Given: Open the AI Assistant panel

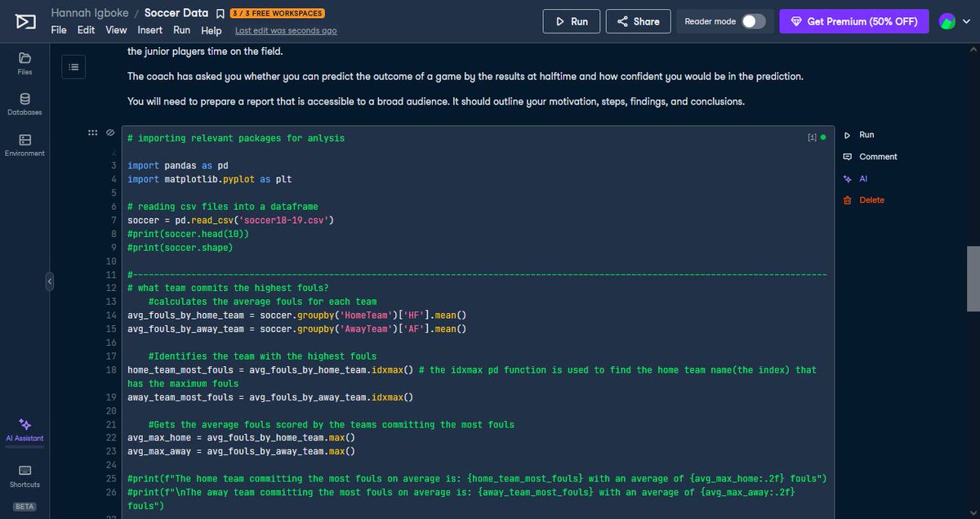Looking at the screenshot, I should click(x=24, y=430).
